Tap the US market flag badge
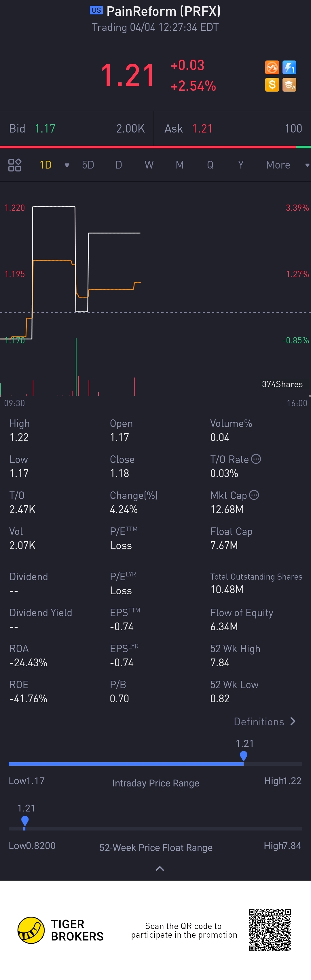The width and height of the screenshot is (311, 980). (x=96, y=10)
